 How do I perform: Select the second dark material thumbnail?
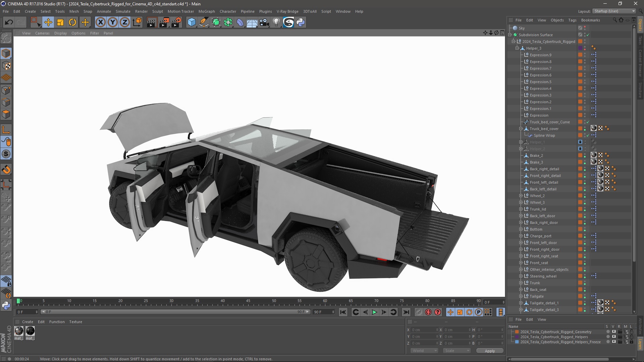pyautogui.click(x=30, y=331)
